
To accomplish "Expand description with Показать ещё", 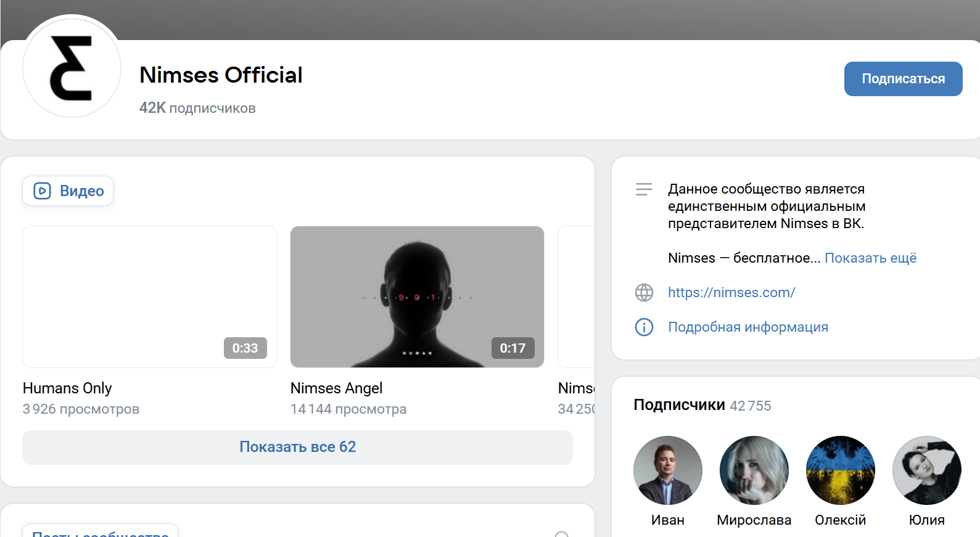I will (x=870, y=258).
